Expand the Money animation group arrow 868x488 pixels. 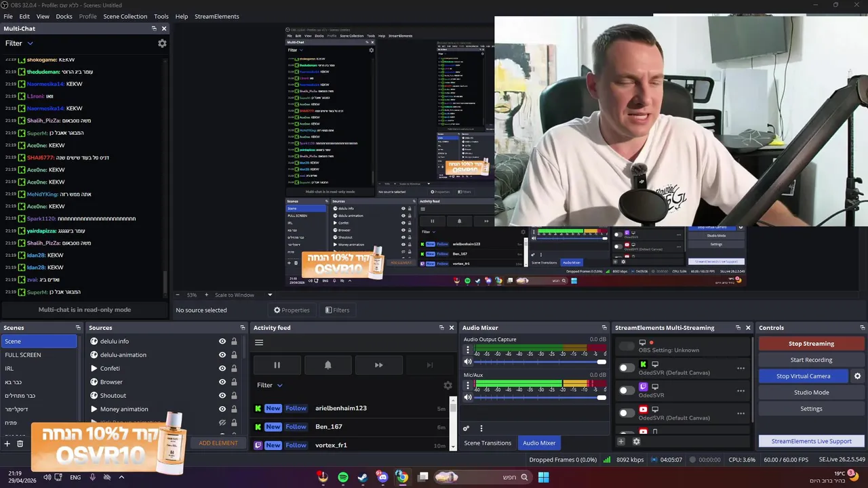[x=94, y=409]
